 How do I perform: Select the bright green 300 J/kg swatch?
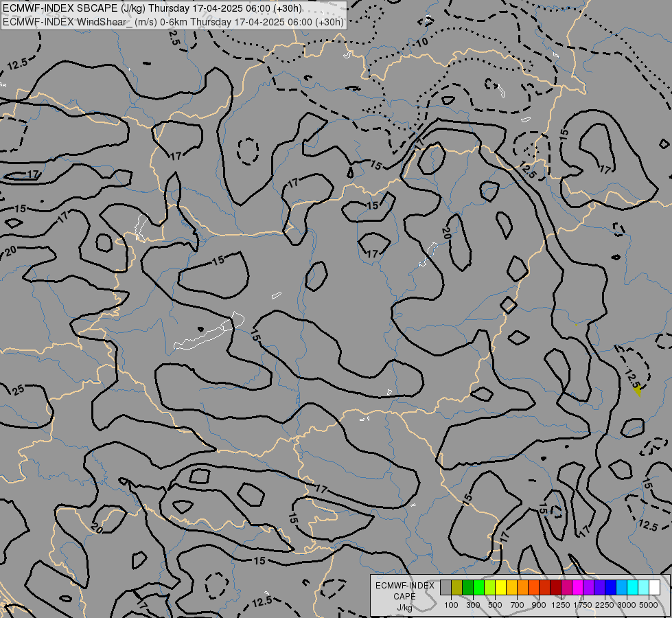coord(478,588)
